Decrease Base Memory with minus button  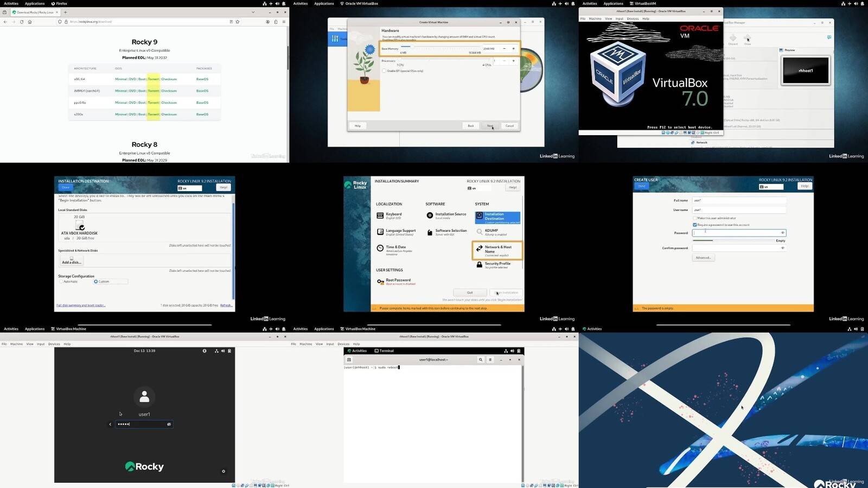click(504, 49)
